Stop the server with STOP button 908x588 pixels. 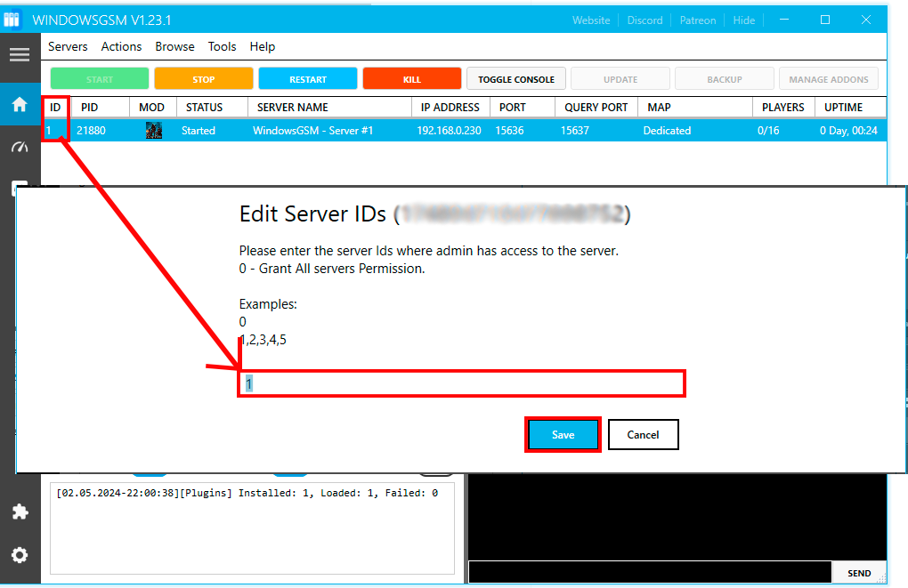point(204,78)
